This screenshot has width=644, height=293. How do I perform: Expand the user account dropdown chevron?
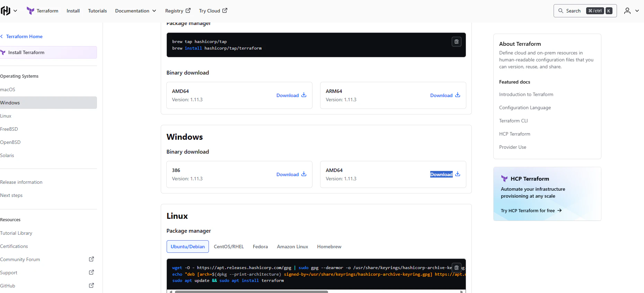pos(637,11)
